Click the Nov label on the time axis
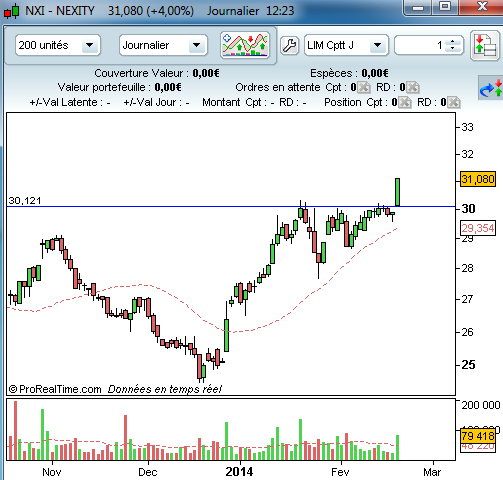 point(52,472)
